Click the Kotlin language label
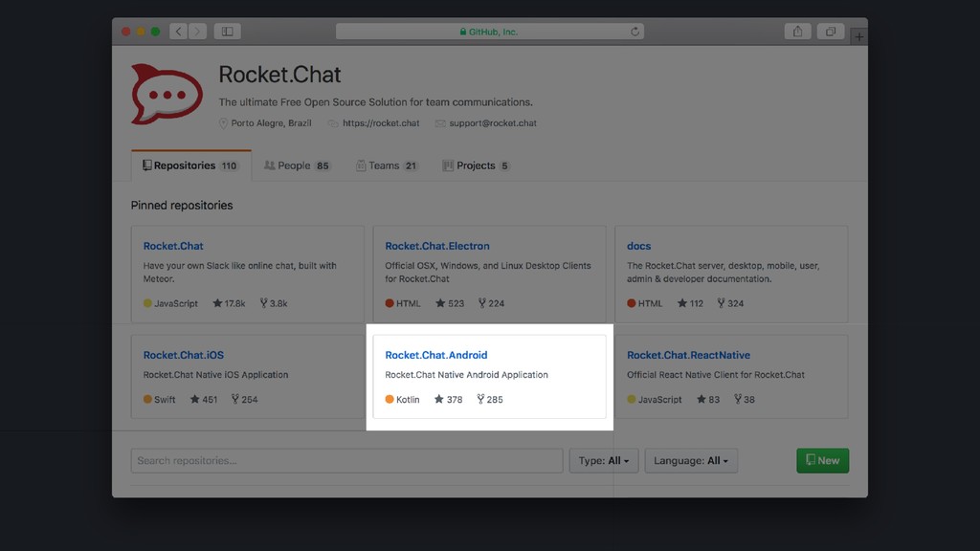This screenshot has width=980, height=551. [x=408, y=400]
